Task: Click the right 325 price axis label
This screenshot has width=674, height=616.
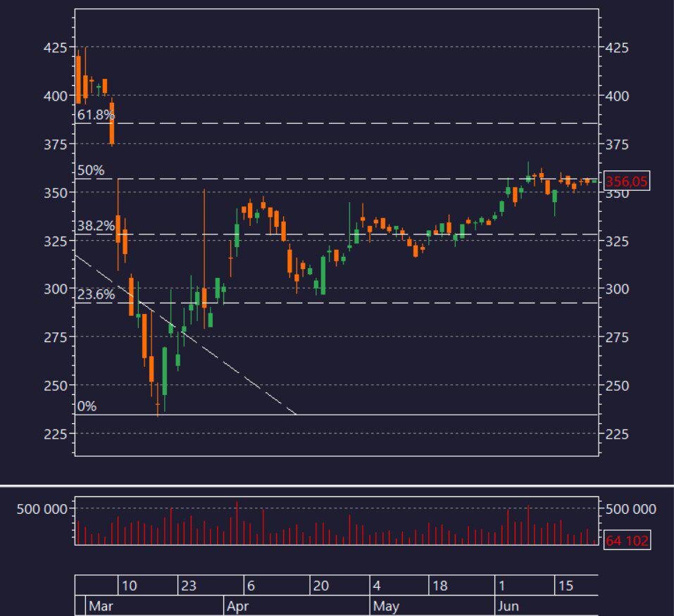Action: 617,241
